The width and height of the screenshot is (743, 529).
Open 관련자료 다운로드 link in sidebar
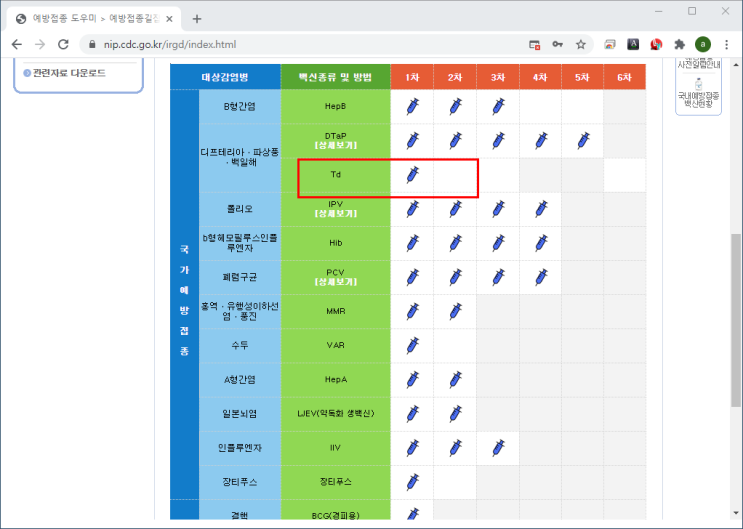(69, 73)
